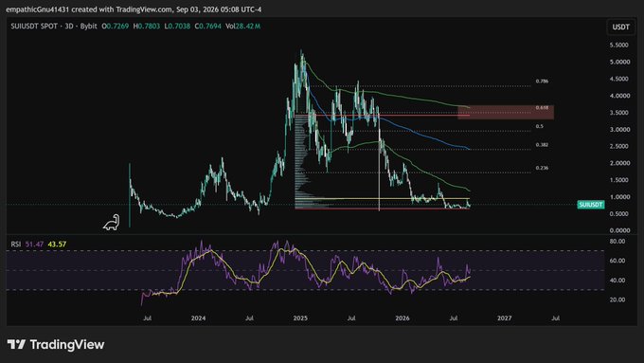Select the 0.618 Fibonacci level label
This screenshot has height=363, width=644.
(542, 108)
